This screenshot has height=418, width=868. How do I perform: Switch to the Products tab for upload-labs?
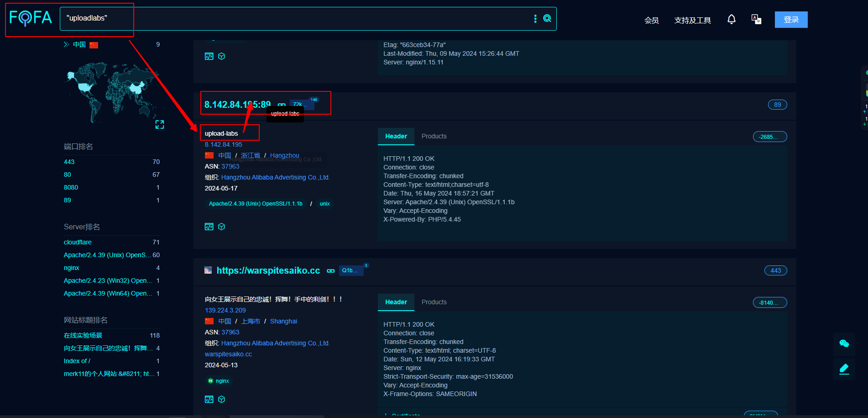click(434, 136)
